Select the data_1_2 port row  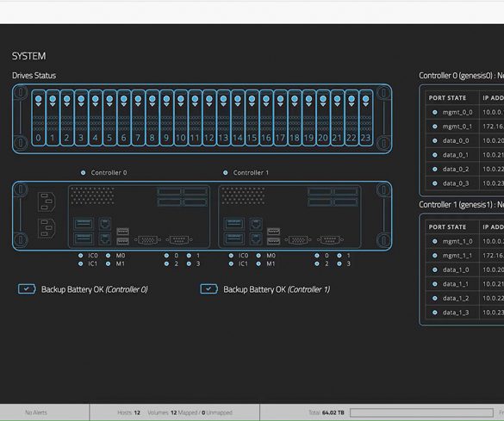[x=464, y=299]
